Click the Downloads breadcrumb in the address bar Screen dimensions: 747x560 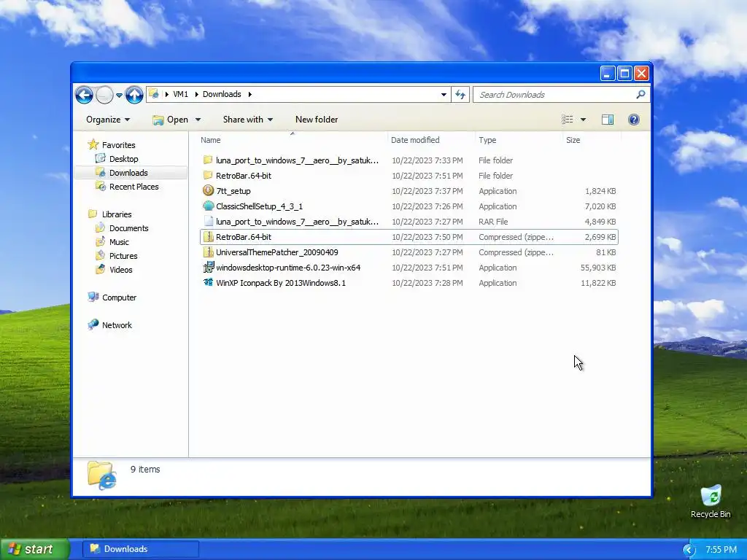[222, 94]
